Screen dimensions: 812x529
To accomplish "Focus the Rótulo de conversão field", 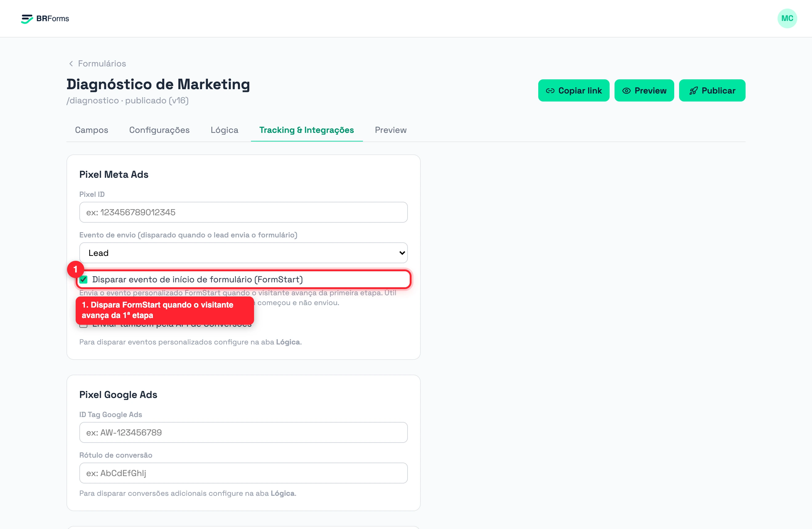I will [x=243, y=473].
